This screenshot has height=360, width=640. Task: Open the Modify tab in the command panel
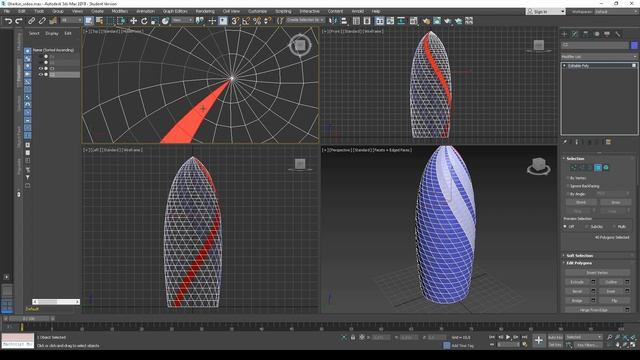575,34
